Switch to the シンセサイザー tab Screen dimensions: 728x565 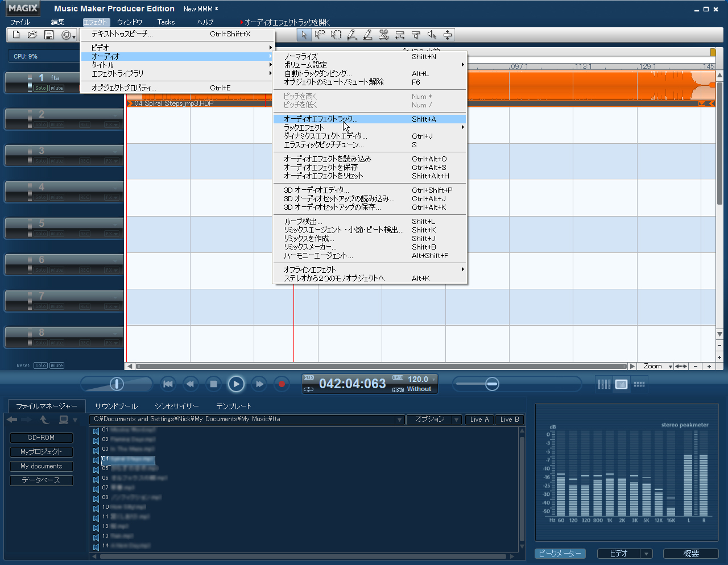177,406
